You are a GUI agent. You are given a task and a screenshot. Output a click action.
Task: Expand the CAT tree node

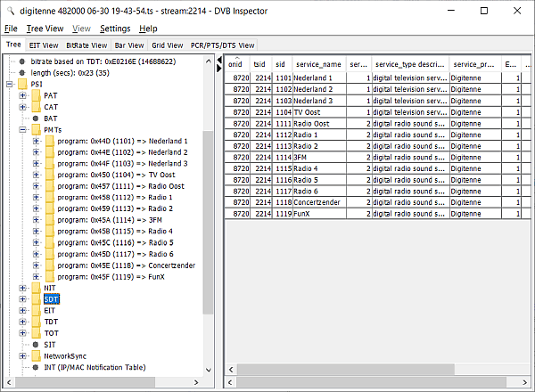[22, 107]
